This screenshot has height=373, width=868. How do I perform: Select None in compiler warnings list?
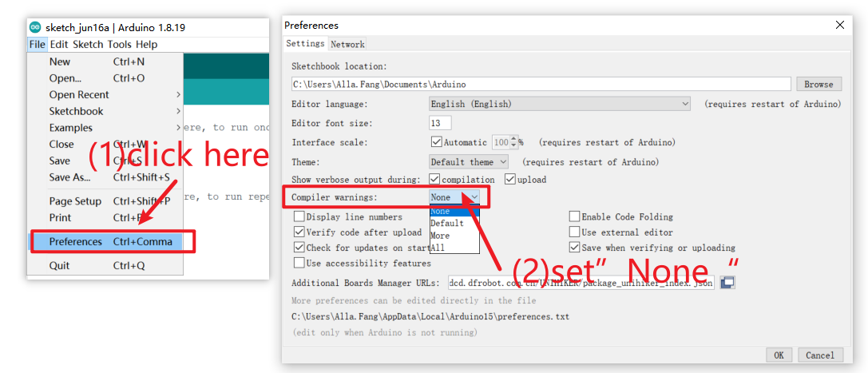click(454, 211)
